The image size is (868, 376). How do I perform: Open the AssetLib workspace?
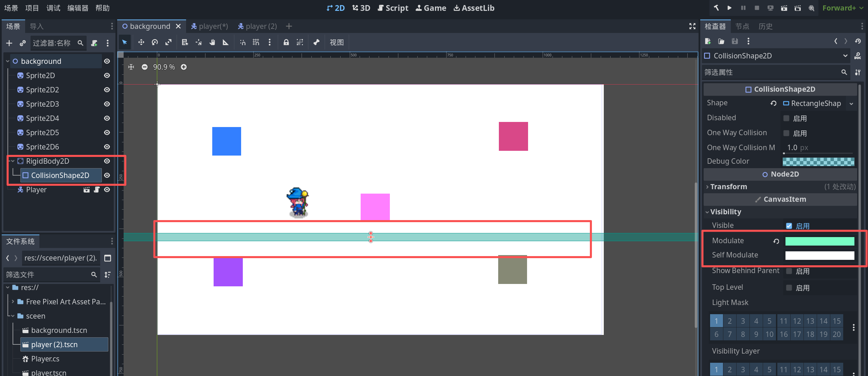474,8
